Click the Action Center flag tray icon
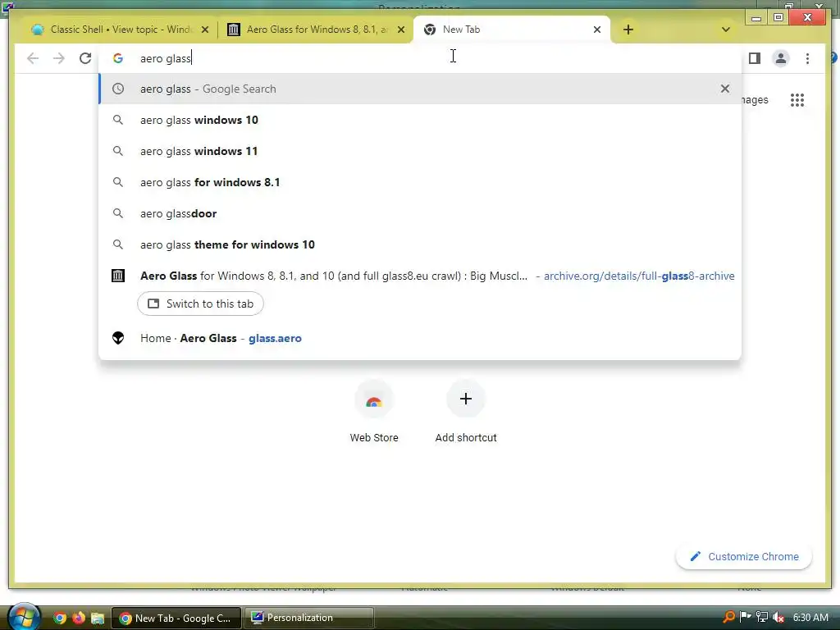The width and height of the screenshot is (840, 630). (x=745, y=617)
